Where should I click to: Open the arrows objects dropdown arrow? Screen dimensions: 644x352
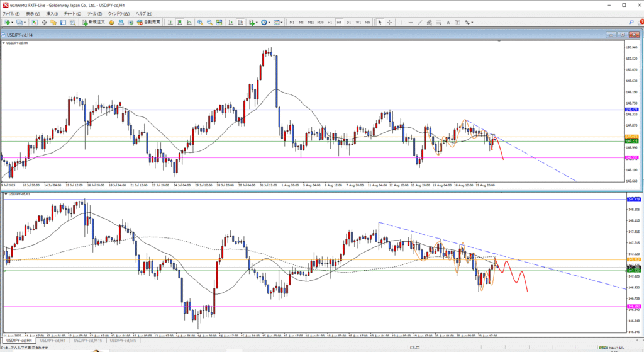472,22
